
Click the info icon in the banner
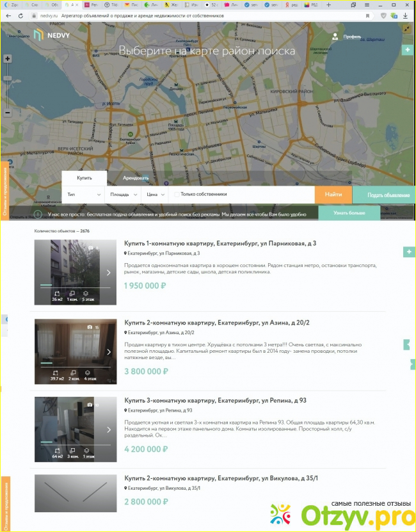[x=38, y=214]
